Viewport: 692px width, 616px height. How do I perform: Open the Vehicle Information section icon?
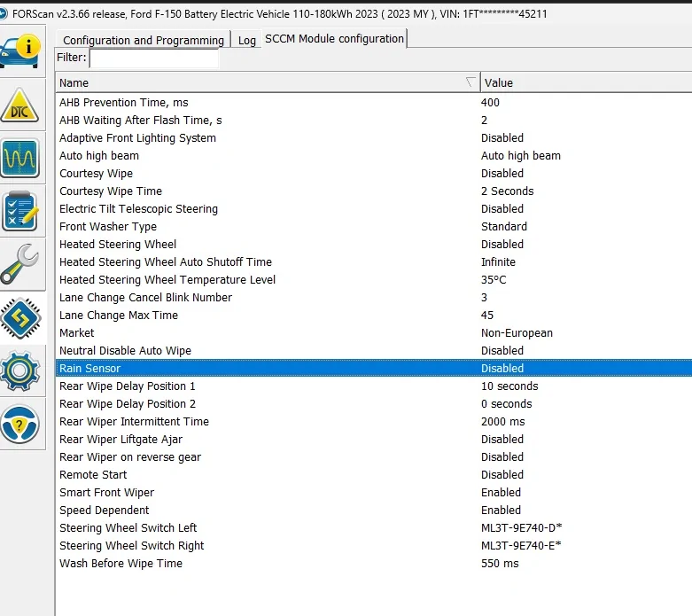[22, 53]
